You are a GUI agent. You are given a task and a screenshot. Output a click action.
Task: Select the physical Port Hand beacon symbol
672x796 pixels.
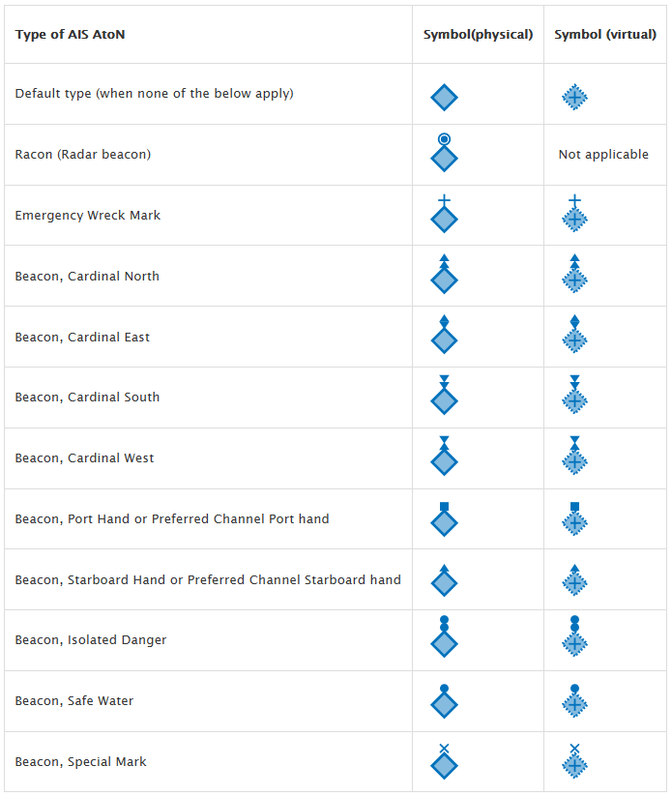(x=444, y=519)
